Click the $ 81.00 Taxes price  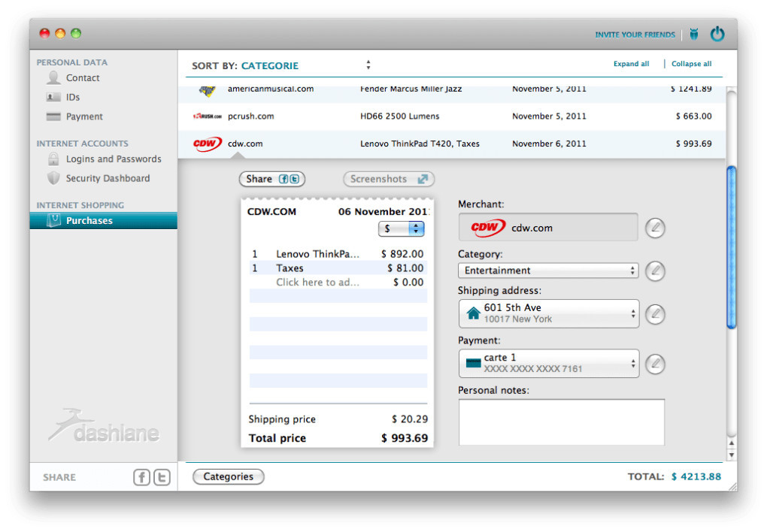pyautogui.click(x=405, y=268)
